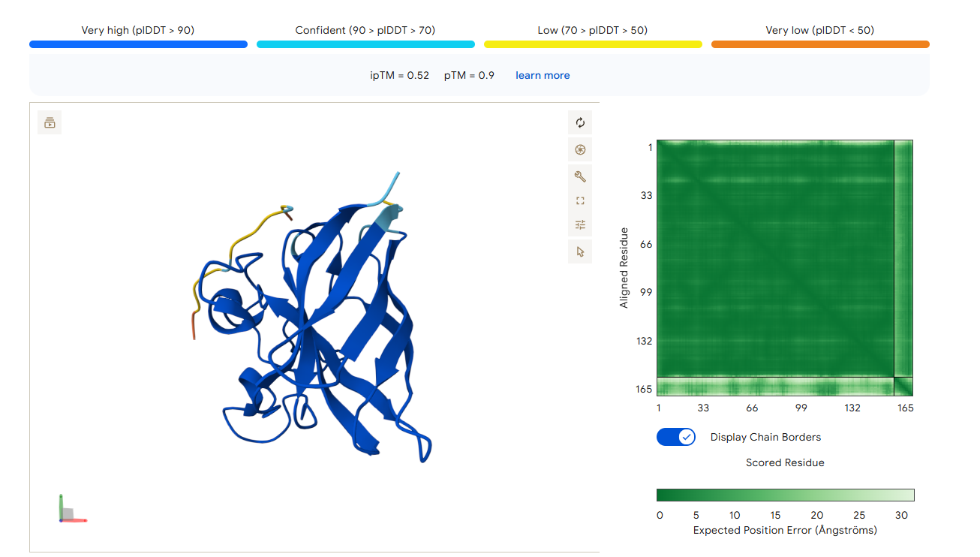Open the wrench settings panel in viewer
This screenshot has height=557, width=980.
click(x=580, y=176)
